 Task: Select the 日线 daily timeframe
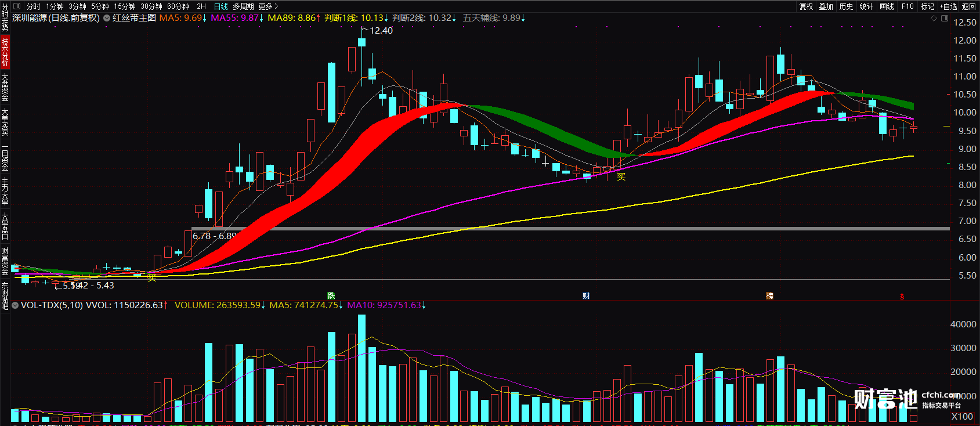click(221, 6)
